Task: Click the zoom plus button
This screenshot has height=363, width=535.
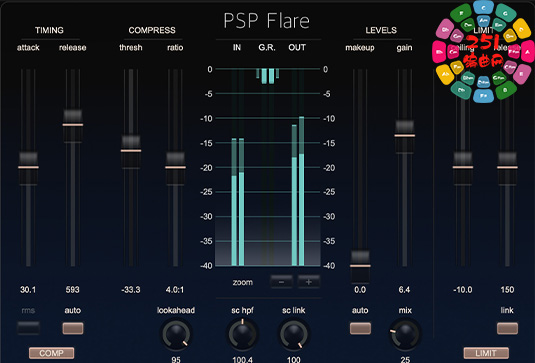Action: point(309,282)
